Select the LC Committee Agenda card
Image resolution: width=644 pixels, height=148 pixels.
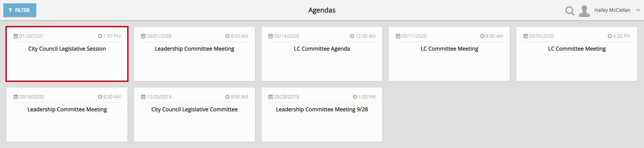(x=322, y=54)
